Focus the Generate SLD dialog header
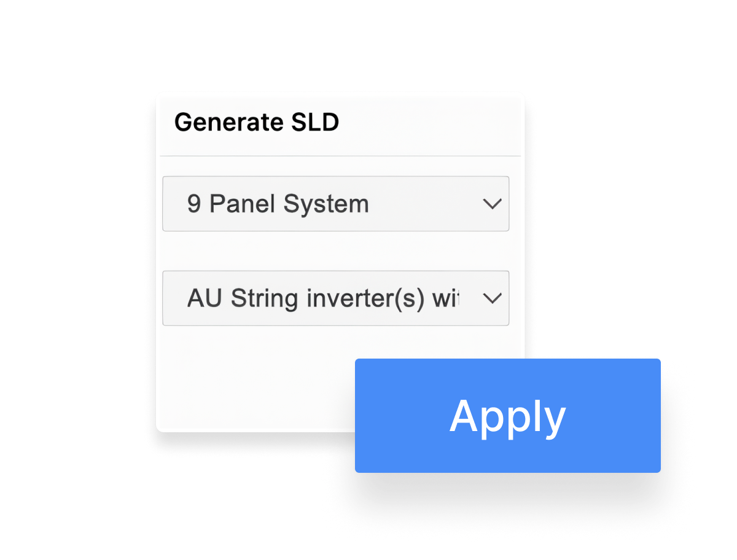Screen dimensions: 737x560 click(257, 122)
